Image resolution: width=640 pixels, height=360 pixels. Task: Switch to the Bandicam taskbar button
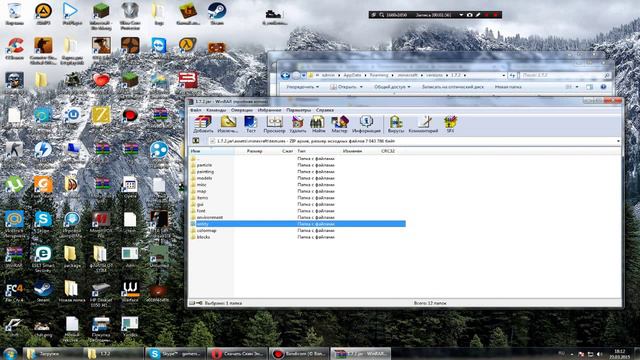(x=298, y=353)
